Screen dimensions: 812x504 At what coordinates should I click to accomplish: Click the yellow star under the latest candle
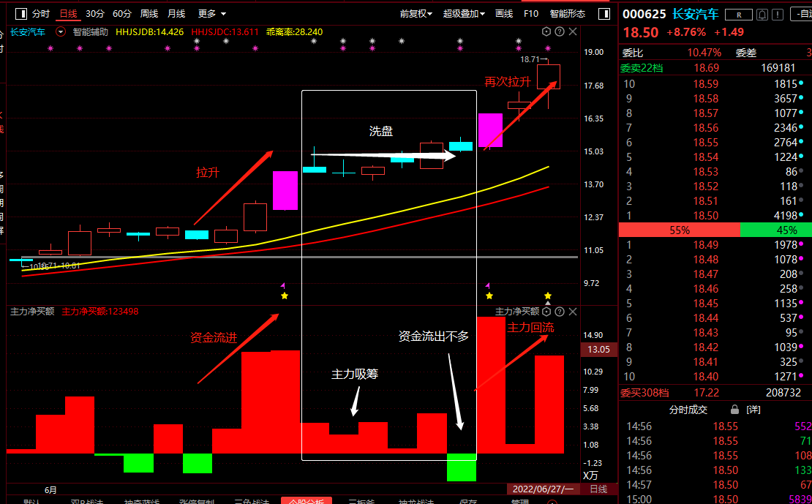548,296
